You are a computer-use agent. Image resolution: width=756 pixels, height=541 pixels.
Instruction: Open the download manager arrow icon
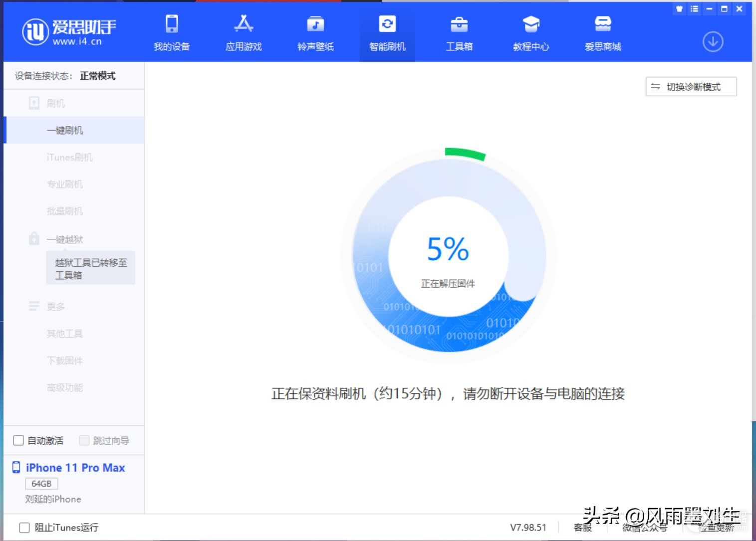tap(713, 42)
